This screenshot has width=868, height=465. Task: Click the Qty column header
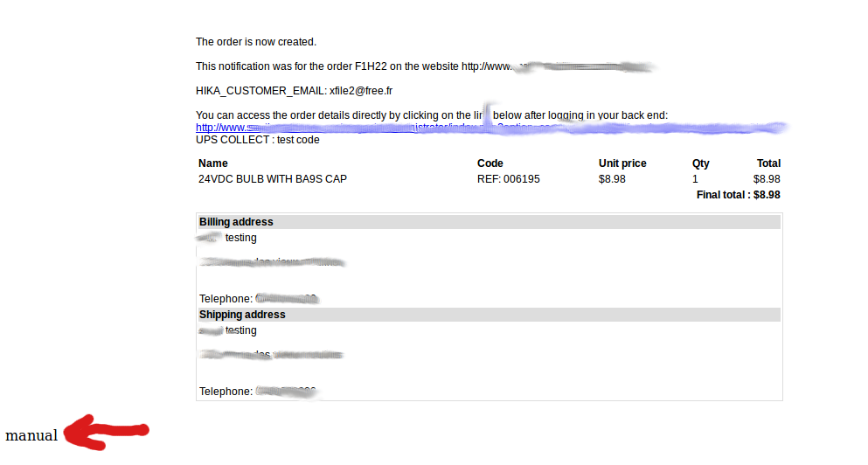pos(700,163)
